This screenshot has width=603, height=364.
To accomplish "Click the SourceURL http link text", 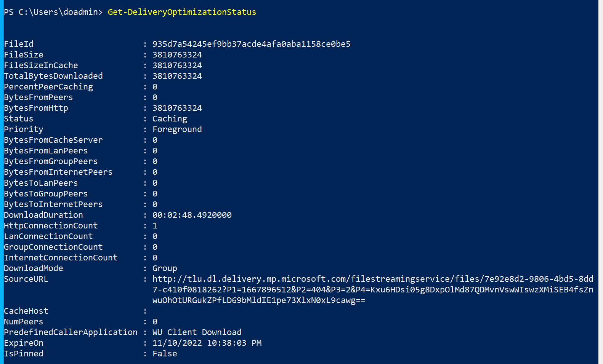I will (x=372, y=279).
